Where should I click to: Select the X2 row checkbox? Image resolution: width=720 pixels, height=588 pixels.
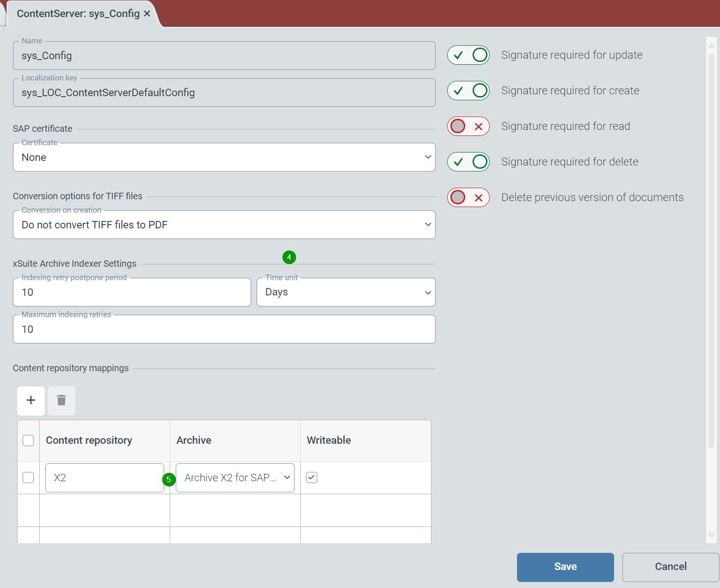28,478
